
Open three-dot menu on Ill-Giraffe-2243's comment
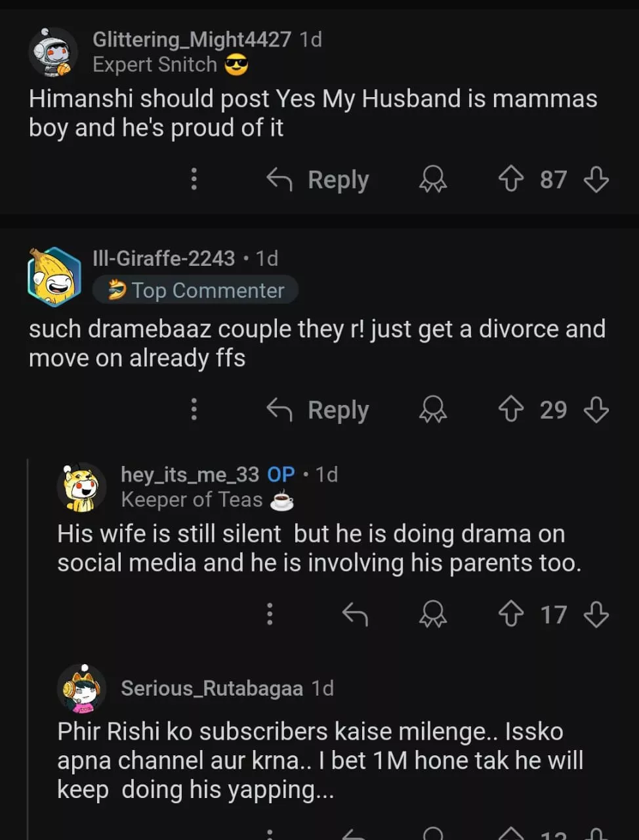pyautogui.click(x=194, y=409)
